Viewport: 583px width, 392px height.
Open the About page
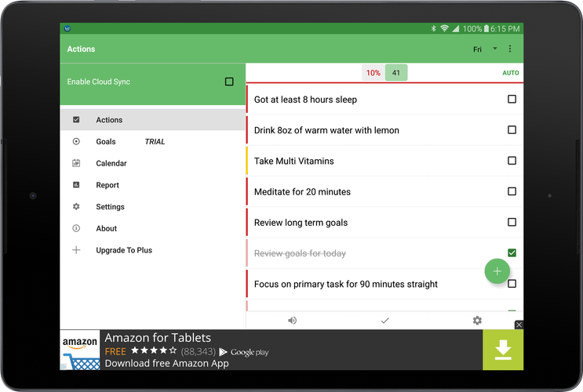152,228
